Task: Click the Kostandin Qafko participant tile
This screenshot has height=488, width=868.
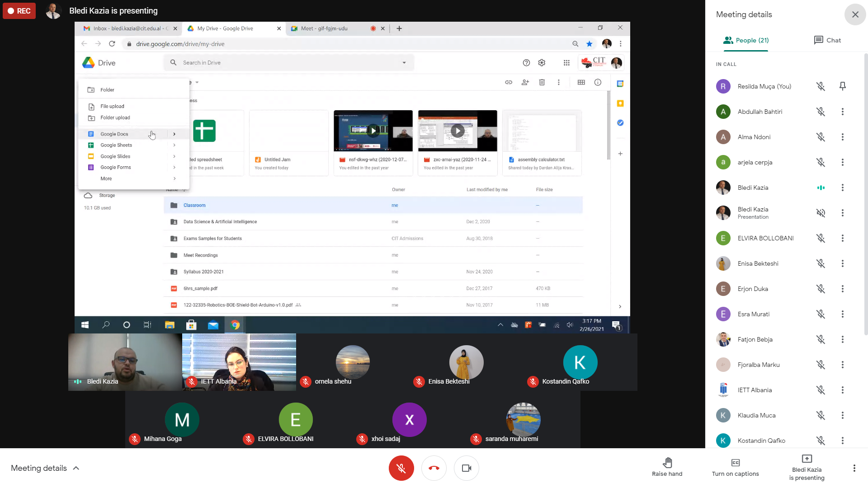Action: point(580,362)
